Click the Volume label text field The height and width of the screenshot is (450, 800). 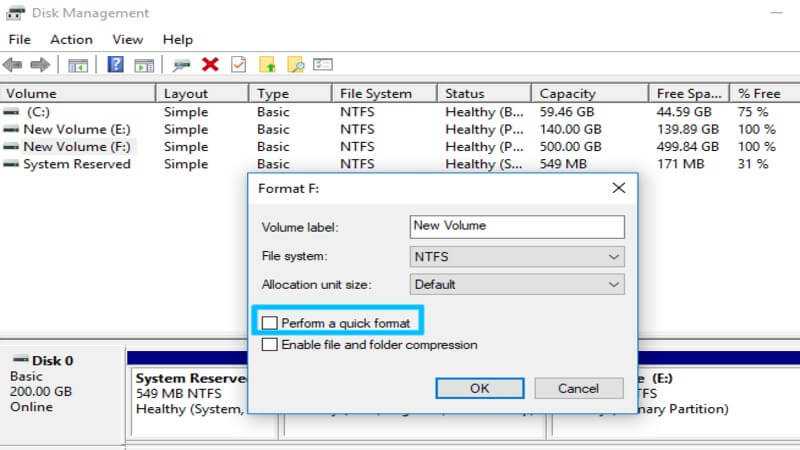point(517,227)
